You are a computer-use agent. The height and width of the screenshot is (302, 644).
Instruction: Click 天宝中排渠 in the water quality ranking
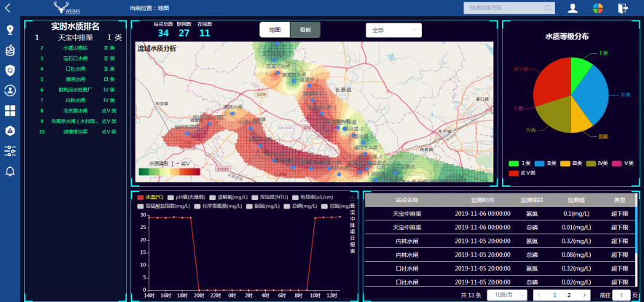[75, 37]
